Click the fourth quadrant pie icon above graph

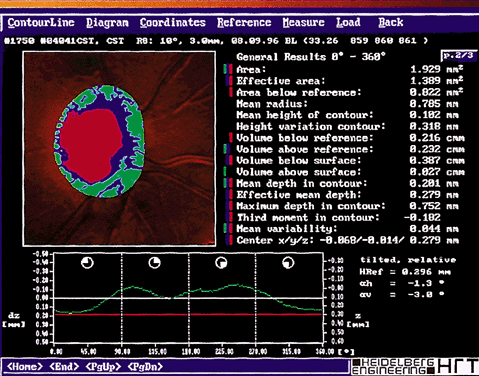(x=288, y=263)
